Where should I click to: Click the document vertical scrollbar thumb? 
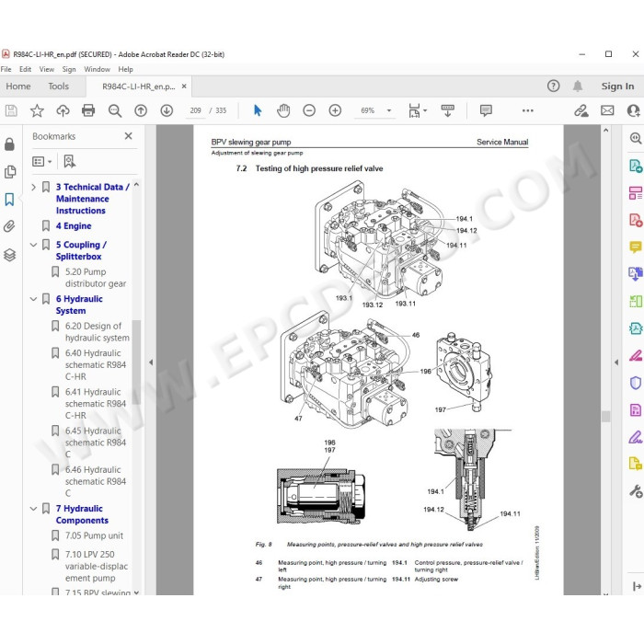tap(605, 416)
